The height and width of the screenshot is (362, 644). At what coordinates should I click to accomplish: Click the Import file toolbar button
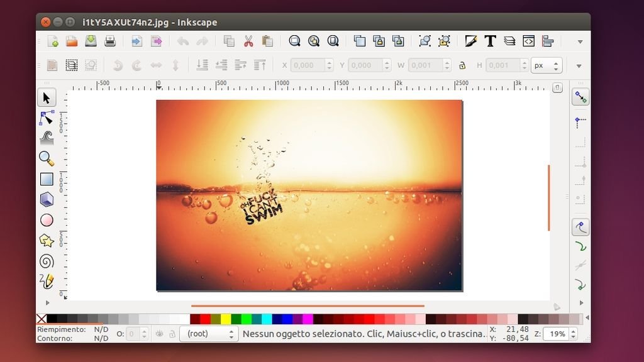coord(136,41)
